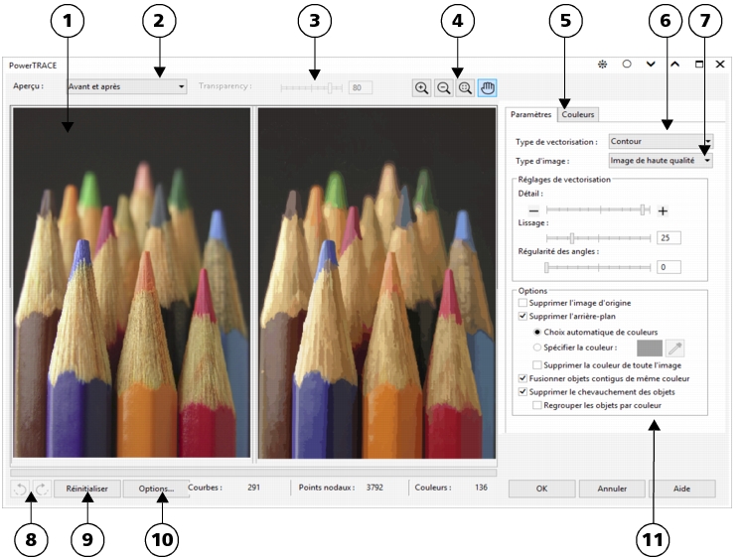Viewport: 745px width, 560px height.
Task: Click the plus icon to increase Détail
Action: 663,210
